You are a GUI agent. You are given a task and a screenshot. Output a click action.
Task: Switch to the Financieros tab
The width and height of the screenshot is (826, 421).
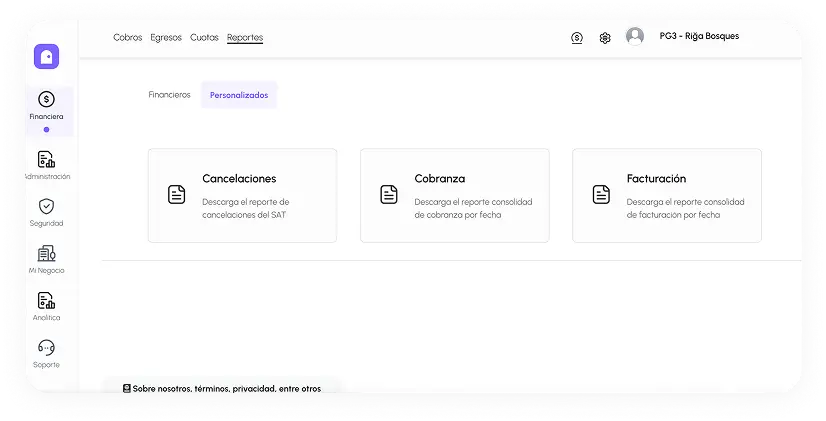click(169, 95)
